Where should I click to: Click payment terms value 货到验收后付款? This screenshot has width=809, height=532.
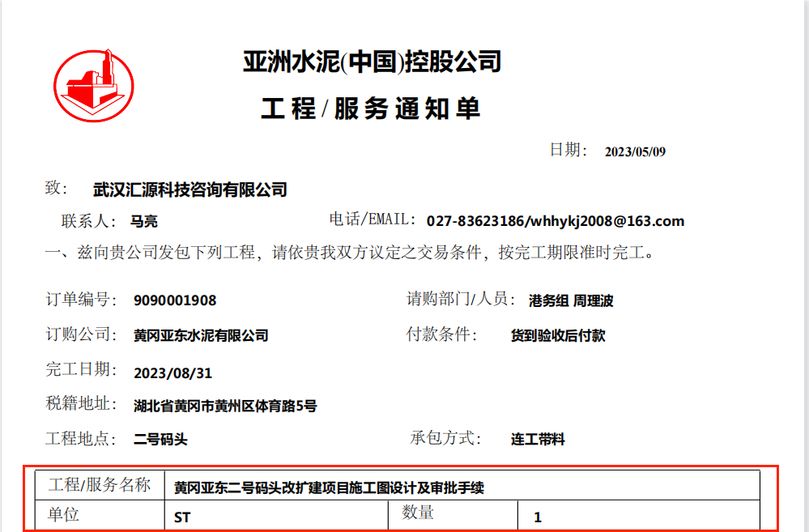coord(558,335)
